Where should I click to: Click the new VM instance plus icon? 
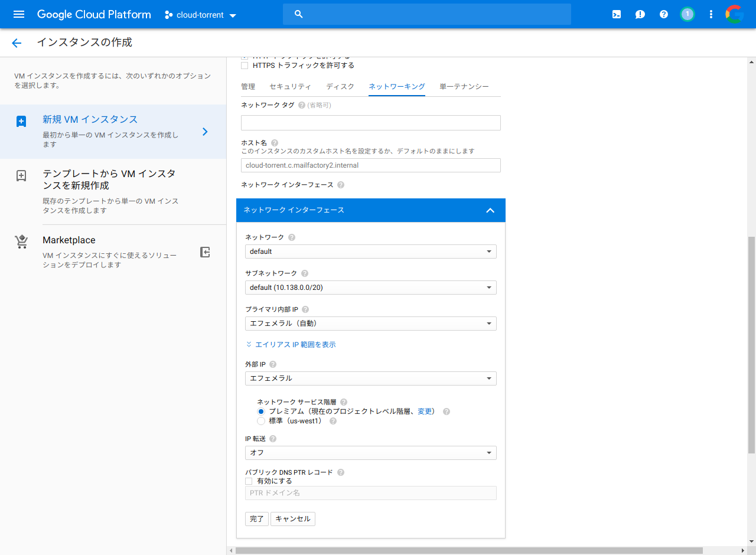pyautogui.click(x=21, y=122)
